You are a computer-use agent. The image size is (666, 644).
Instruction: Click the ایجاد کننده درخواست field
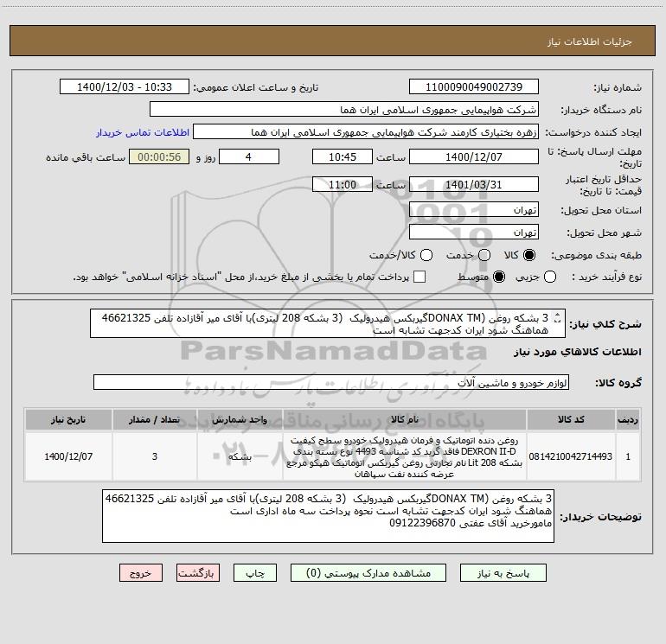point(366,132)
